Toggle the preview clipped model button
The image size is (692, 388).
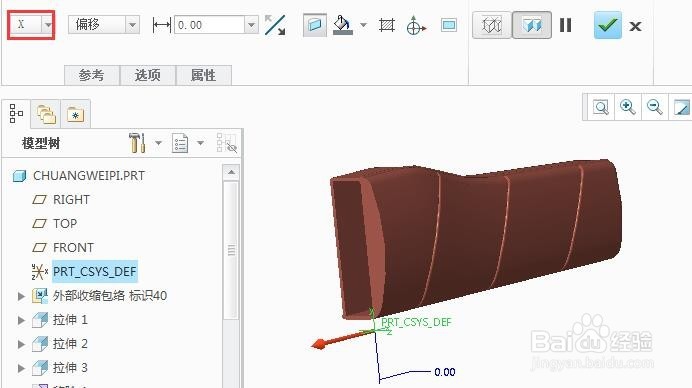532,25
